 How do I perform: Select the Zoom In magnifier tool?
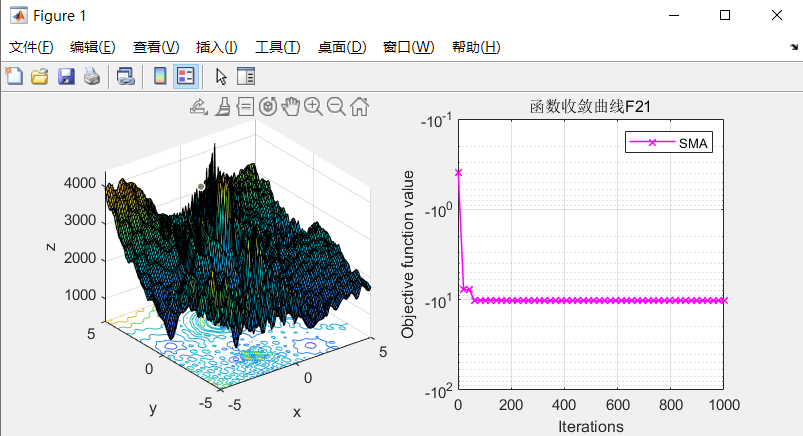pyautogui.click(x=313, y=106)
